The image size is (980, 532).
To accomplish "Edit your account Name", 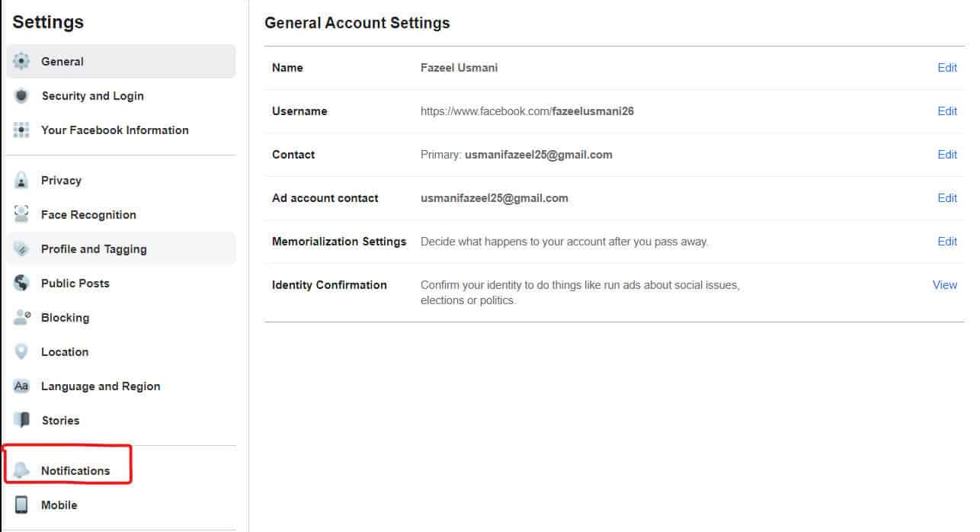I will pyautogui.click(x=947, y=68).
